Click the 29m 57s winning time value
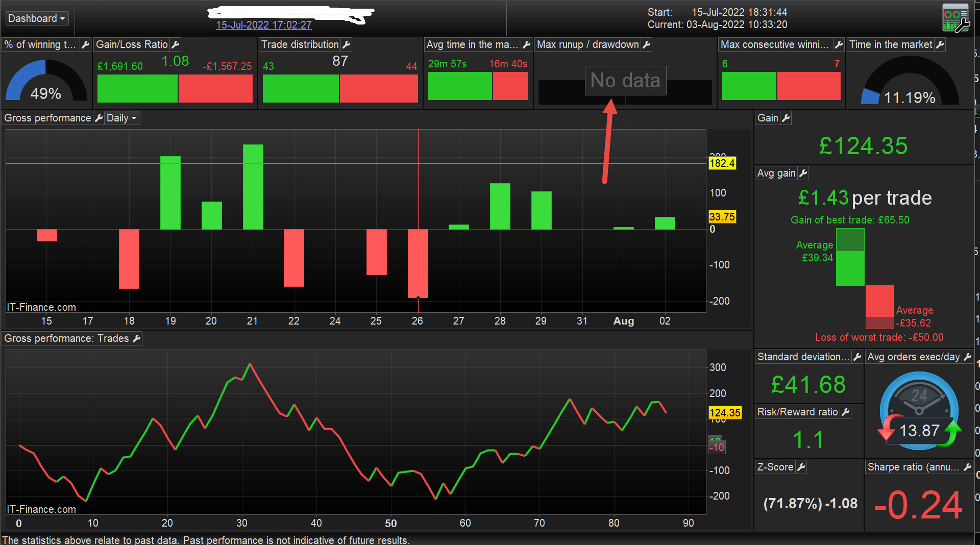Viewport: 980px width, 545px height. 448,64
